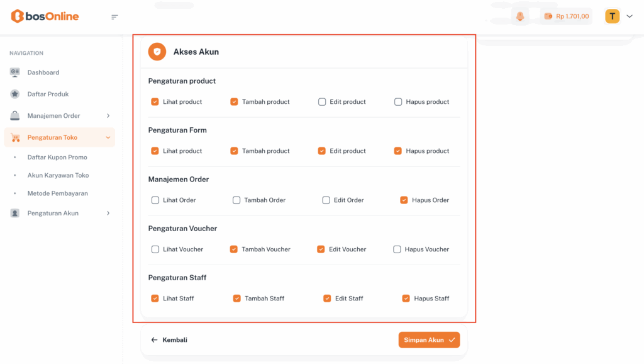This screenshot has width=644, height=364.
Task: Expand the Manajemen Order submenu chevron
Action: pos(108,116)
